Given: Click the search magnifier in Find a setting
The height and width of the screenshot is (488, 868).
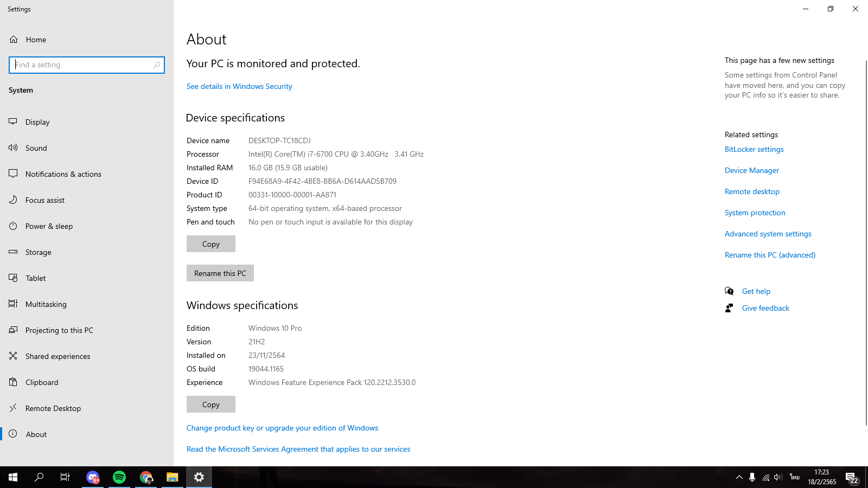Looking at the screenshot, I should [x=157, y=65].
